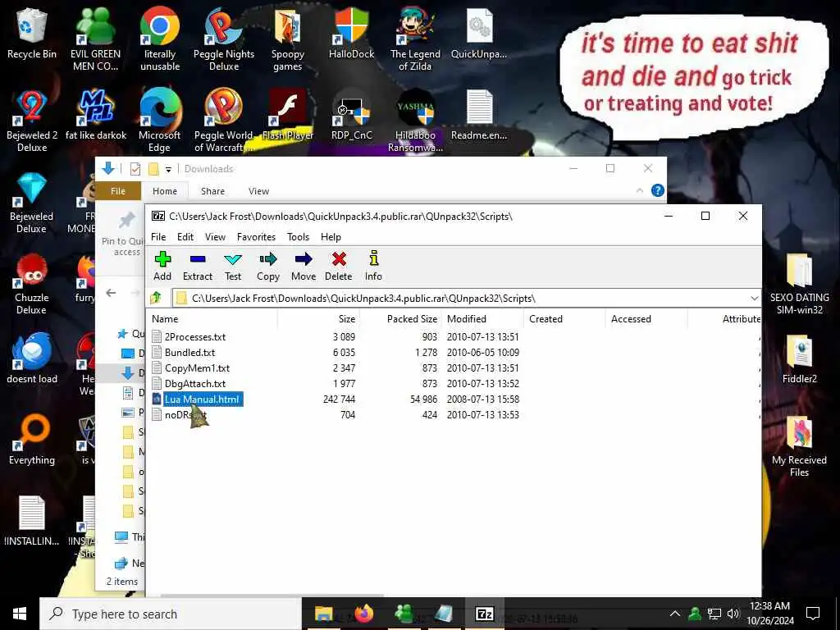
Task: Open the HalloDock shortcut
Action: pyautogui.click(x=351, y=34)
